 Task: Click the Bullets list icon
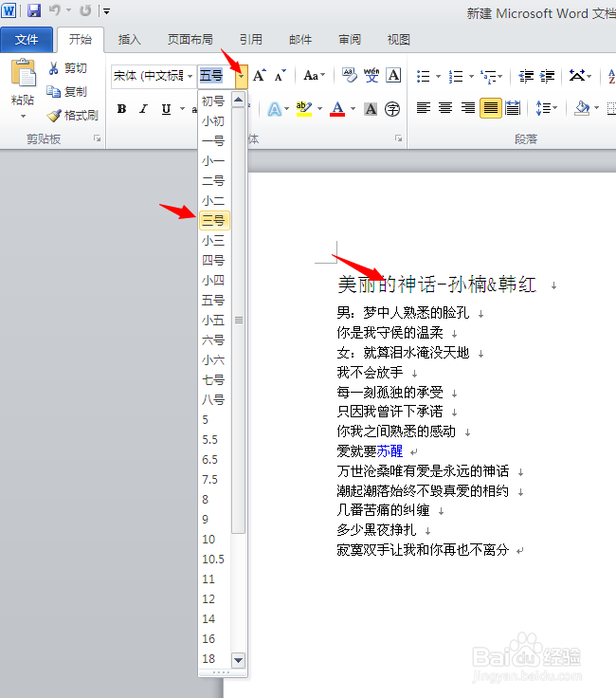tap(423, 76)
